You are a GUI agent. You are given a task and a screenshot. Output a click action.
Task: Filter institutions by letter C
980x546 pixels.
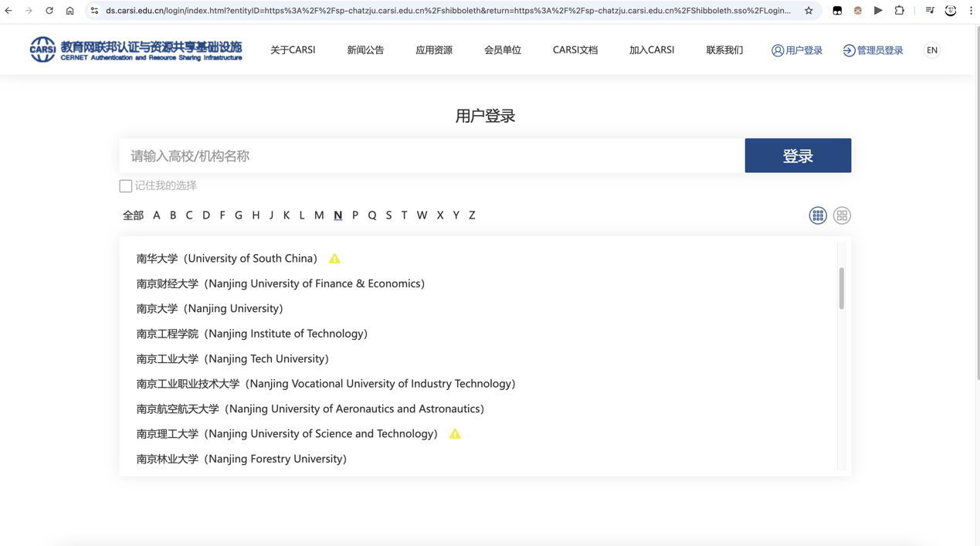click(189, 215)
